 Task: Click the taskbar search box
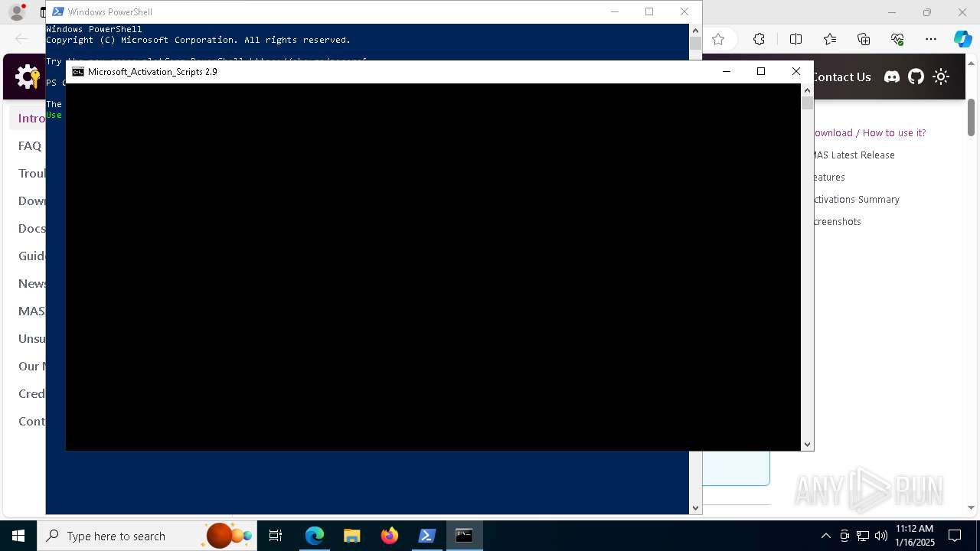tap(146, 536)
